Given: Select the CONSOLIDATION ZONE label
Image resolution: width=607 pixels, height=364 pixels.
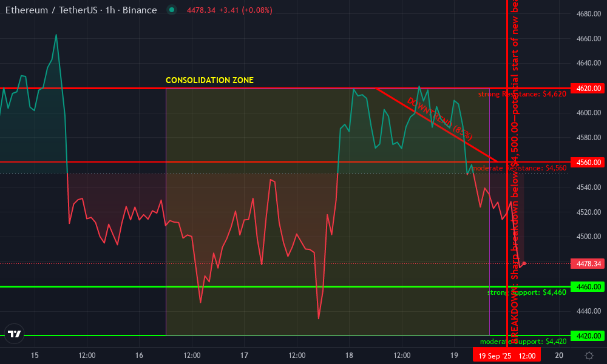Looking at the screenshot, I should (209, 80).
